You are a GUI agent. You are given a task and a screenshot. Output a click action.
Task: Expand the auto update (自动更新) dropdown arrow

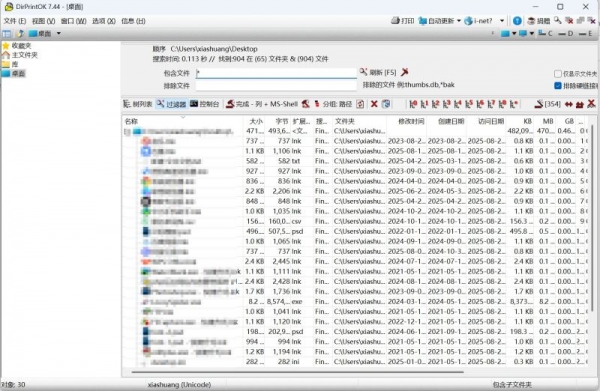coord(458,21)
